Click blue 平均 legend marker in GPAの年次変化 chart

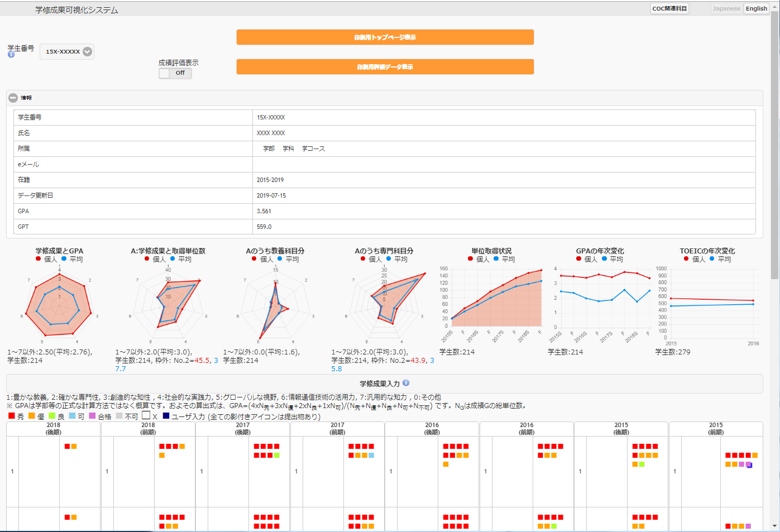coord(604,259)
